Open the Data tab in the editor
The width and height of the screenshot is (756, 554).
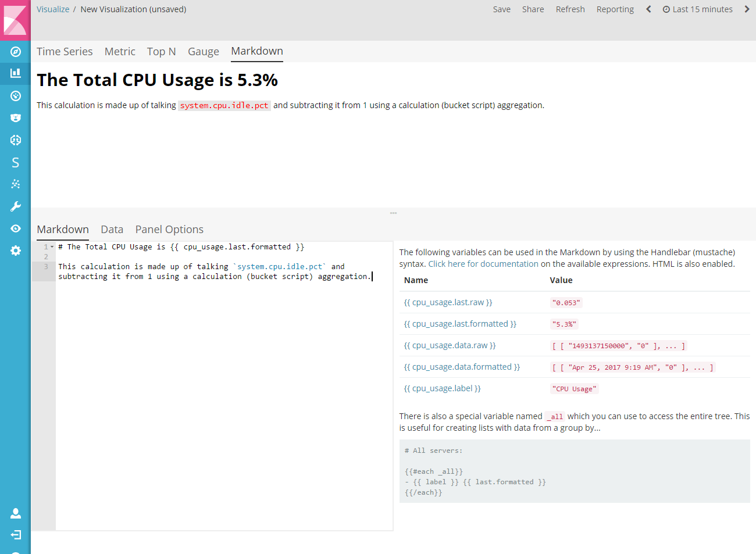click(112, 229)
